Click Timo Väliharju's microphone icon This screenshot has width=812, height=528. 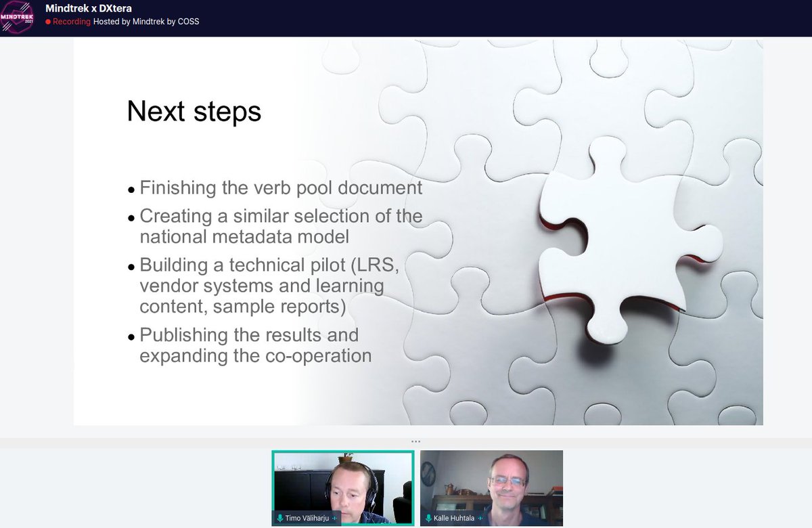pyautogui.click(x=281, y=519)
